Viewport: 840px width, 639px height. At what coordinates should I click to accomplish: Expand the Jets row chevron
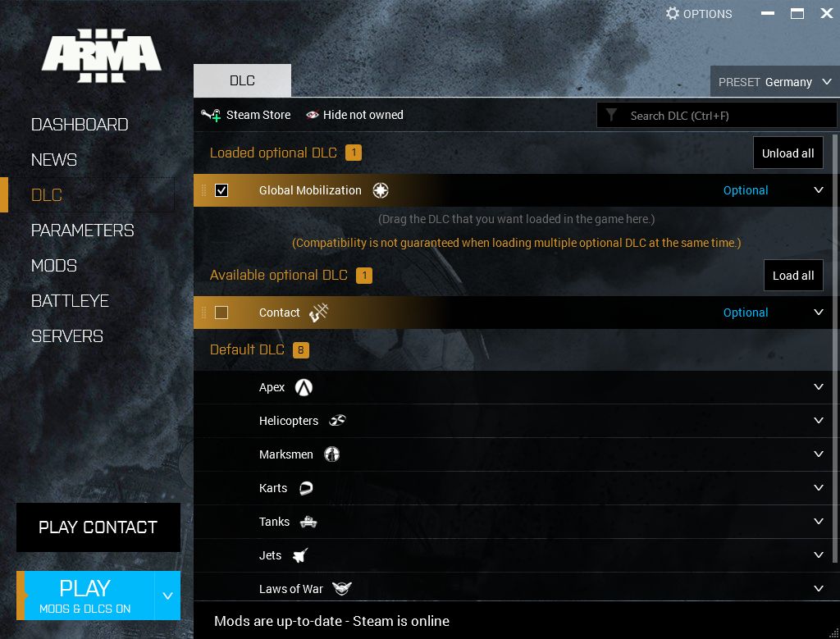819,555
